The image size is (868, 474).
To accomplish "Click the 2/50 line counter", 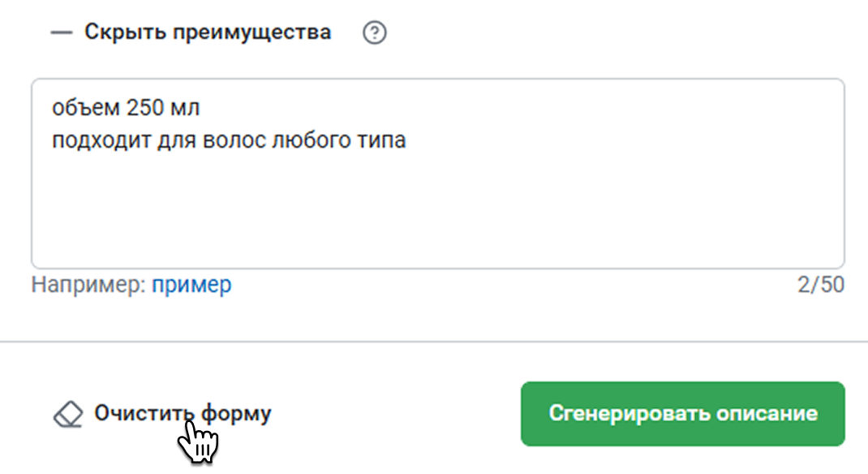I will pos(821,285).
